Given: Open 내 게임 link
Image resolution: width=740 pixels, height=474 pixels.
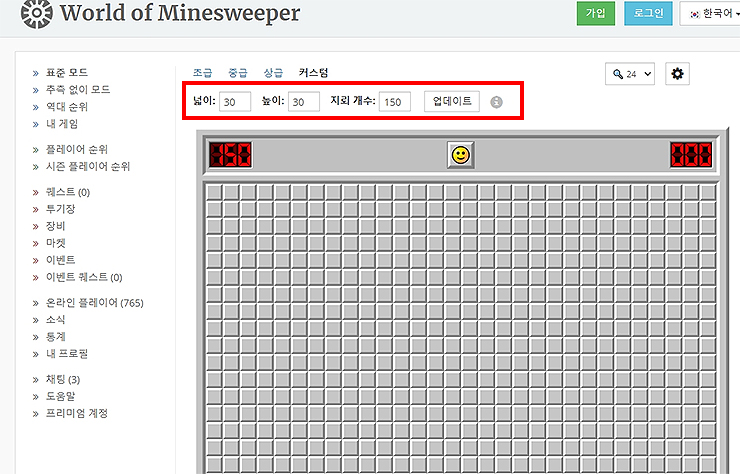Looking at the screenshot, I should [x=62, y=124].
